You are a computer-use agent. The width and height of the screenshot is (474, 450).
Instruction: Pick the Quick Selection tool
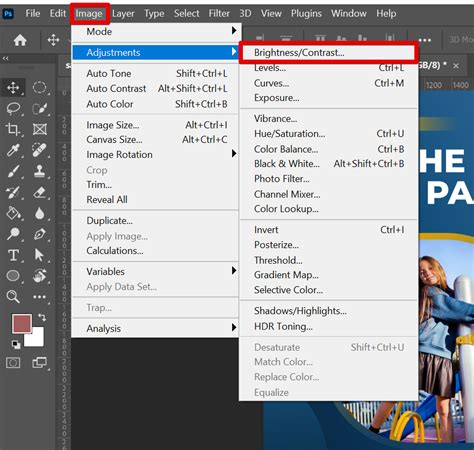click(39, 108)
